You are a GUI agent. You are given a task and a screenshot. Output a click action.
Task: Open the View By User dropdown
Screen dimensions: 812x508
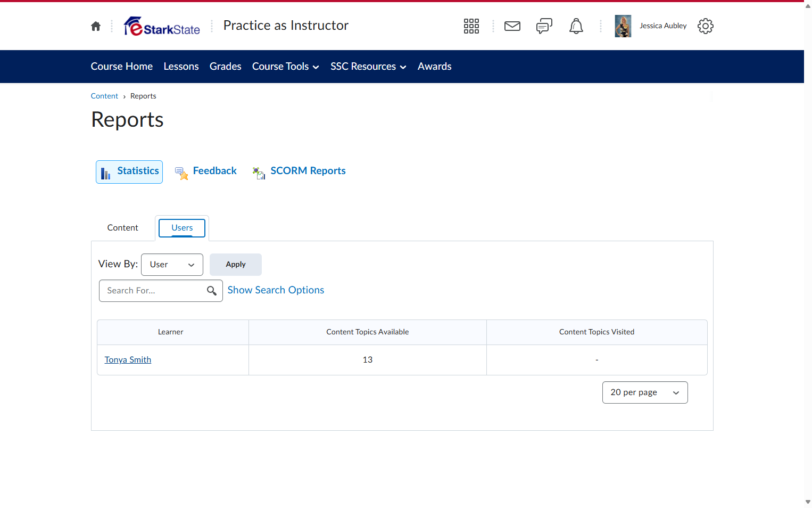coord(172,265)
